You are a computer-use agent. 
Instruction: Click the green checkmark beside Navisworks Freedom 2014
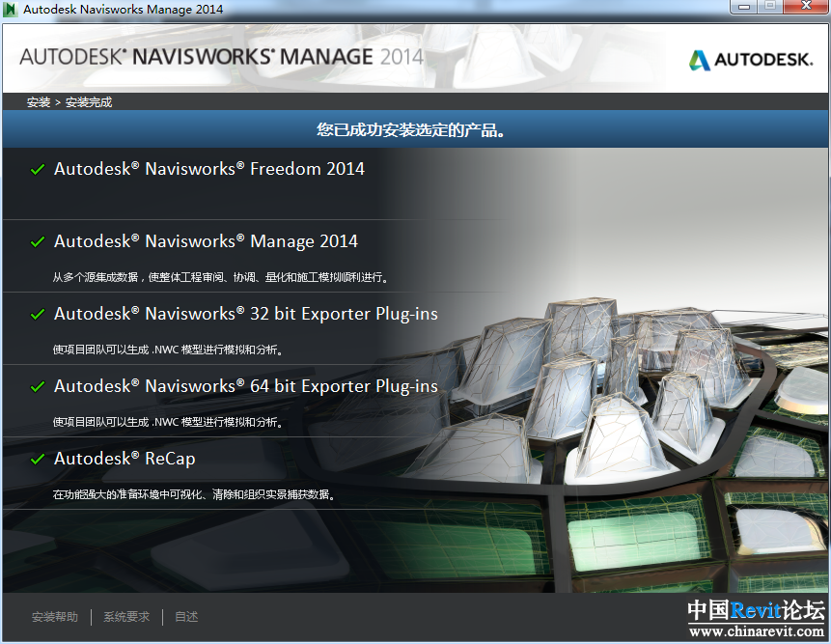point(38,170)
